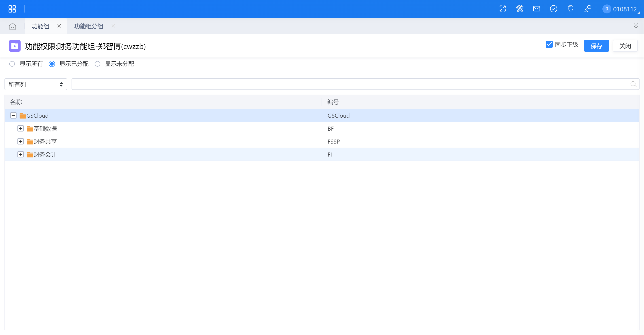
Task: Expand the 财务共享 tree node
Action: coord(21,142)
